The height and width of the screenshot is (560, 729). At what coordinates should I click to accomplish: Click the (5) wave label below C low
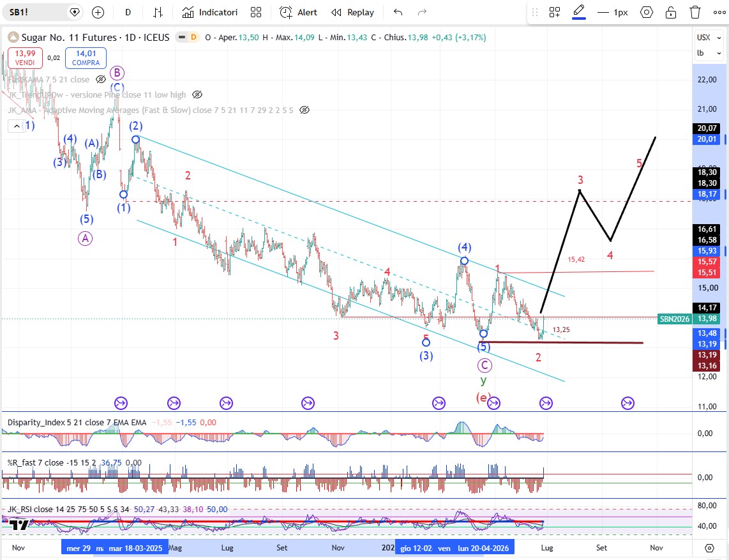(484, 347)
